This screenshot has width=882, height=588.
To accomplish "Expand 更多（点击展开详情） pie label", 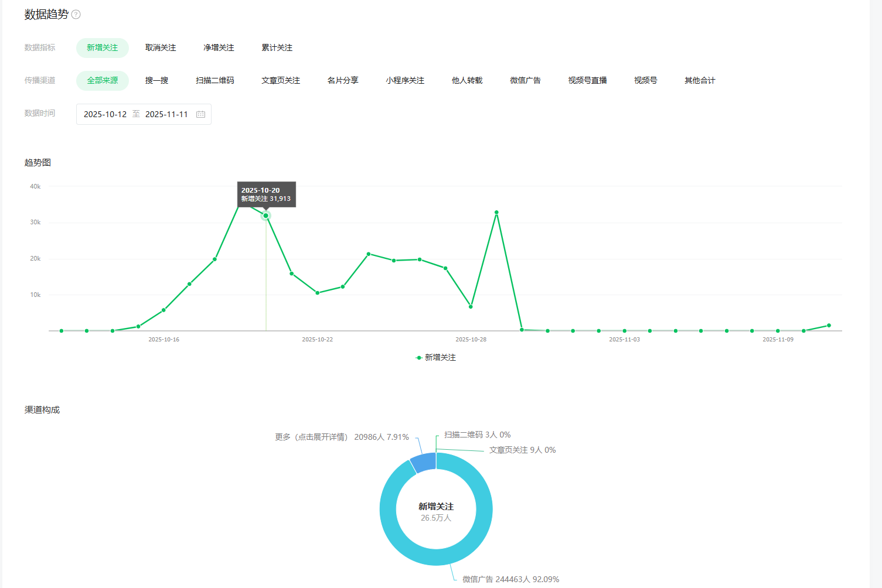I will pyautogui.click(x=342, y=437).
